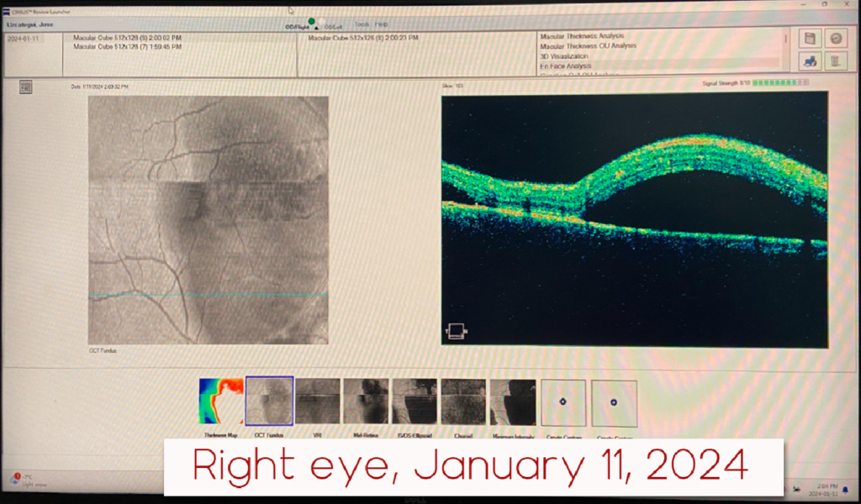Open the Thickness Map thumbnail
This screenshot has height=504, width=861.
pos(221,402)
